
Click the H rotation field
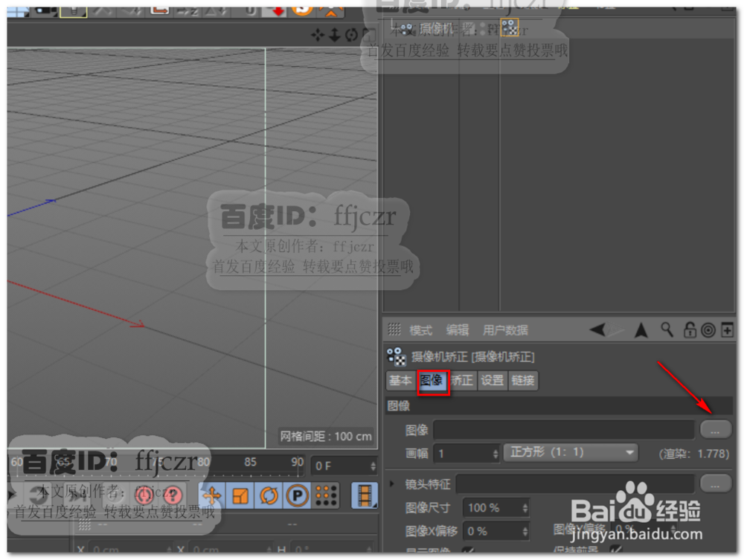(331, 549)
